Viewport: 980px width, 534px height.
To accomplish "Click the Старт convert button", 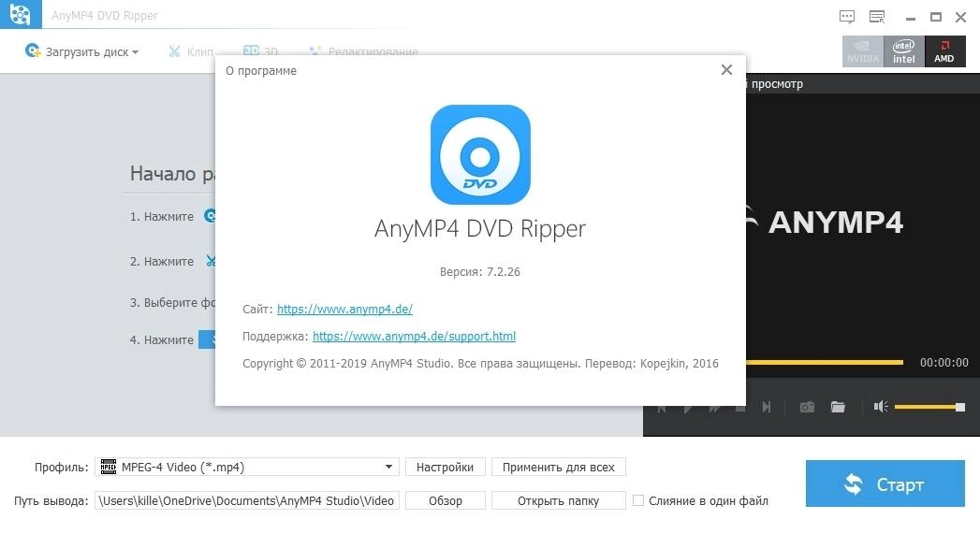I will pos(885,484).
